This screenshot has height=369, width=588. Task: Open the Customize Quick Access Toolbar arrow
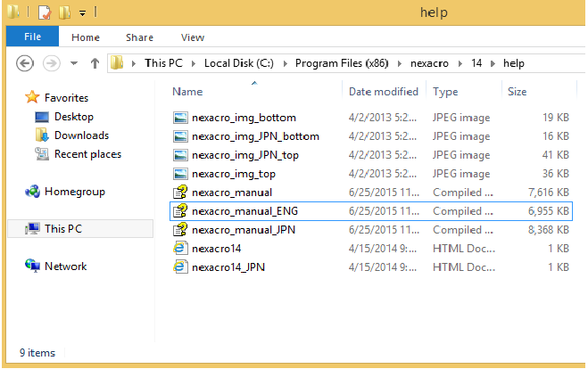point(82,13)
